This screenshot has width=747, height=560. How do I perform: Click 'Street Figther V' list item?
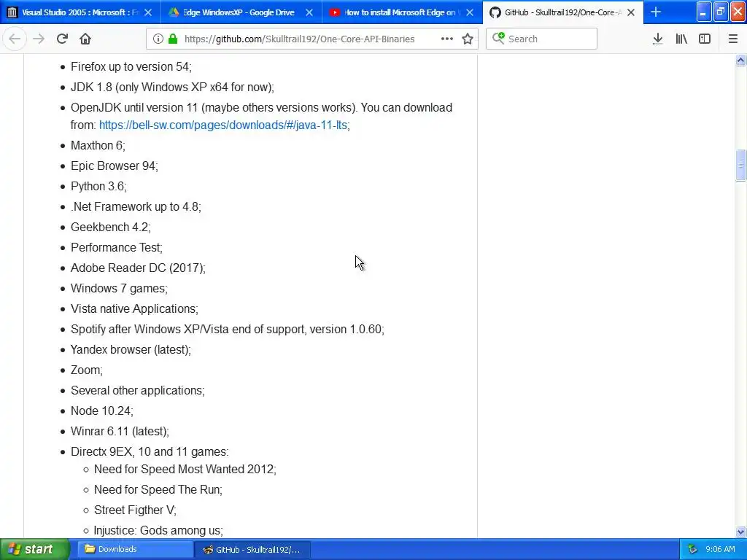pos(135,510)
